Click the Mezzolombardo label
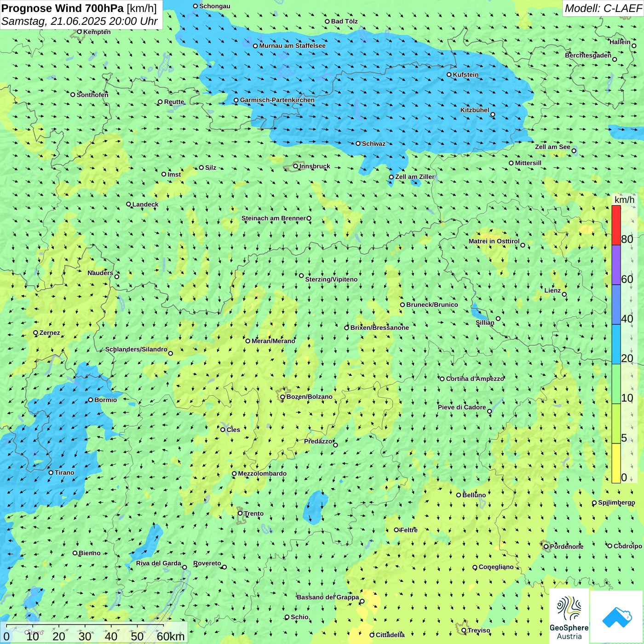This screenshot has width=644, height=644. click(x=262, y=473)
